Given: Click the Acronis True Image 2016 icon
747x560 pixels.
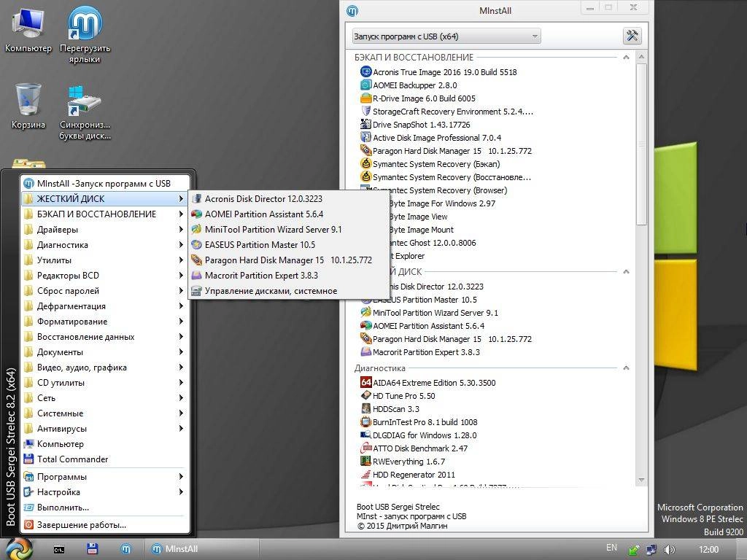Looking at the screenshot, I should 366,72.
